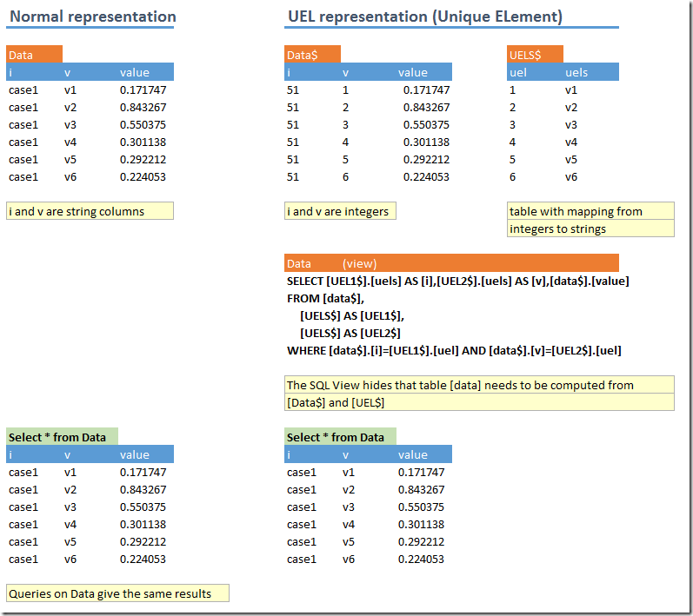
Task: Click the WHERE clause line of the SQL
Action: 453,350
